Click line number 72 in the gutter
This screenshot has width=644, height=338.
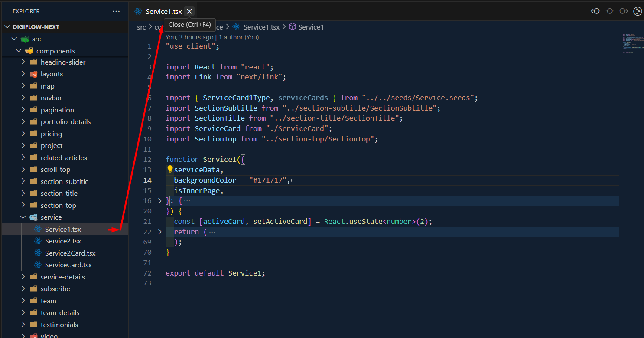click(148, 273)
